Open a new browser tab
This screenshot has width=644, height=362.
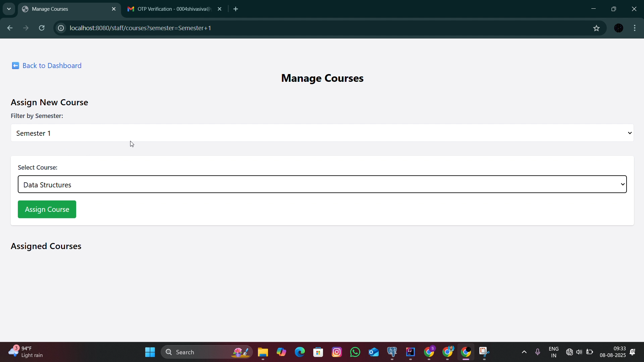(x=236, y=9)
